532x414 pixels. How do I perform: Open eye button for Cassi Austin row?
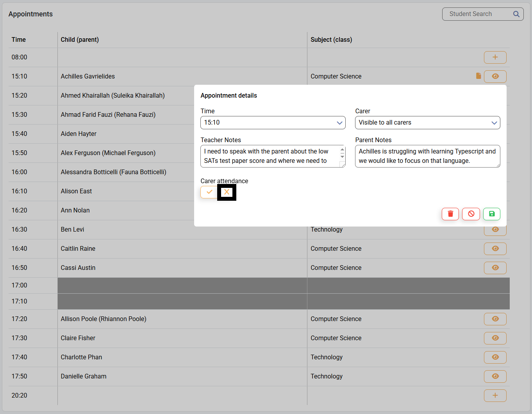[495, 268]
